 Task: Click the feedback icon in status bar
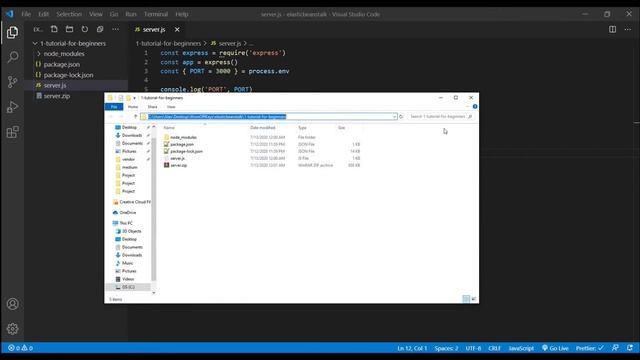click(615, 348)
